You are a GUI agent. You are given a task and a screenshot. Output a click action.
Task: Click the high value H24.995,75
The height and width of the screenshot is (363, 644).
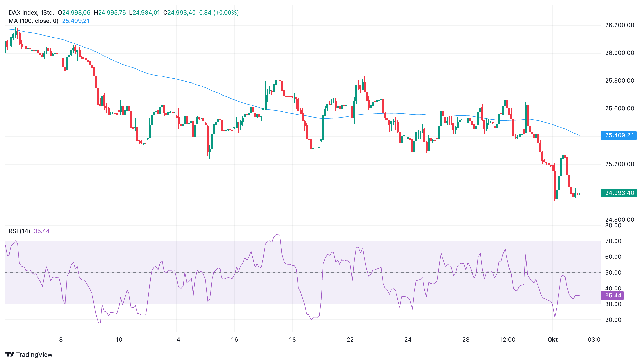110,13
